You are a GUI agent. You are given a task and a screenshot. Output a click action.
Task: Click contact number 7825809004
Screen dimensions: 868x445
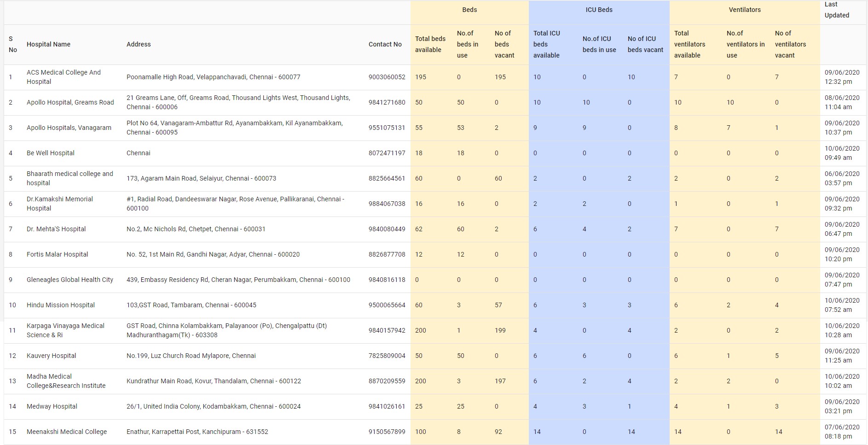[387, 356]
